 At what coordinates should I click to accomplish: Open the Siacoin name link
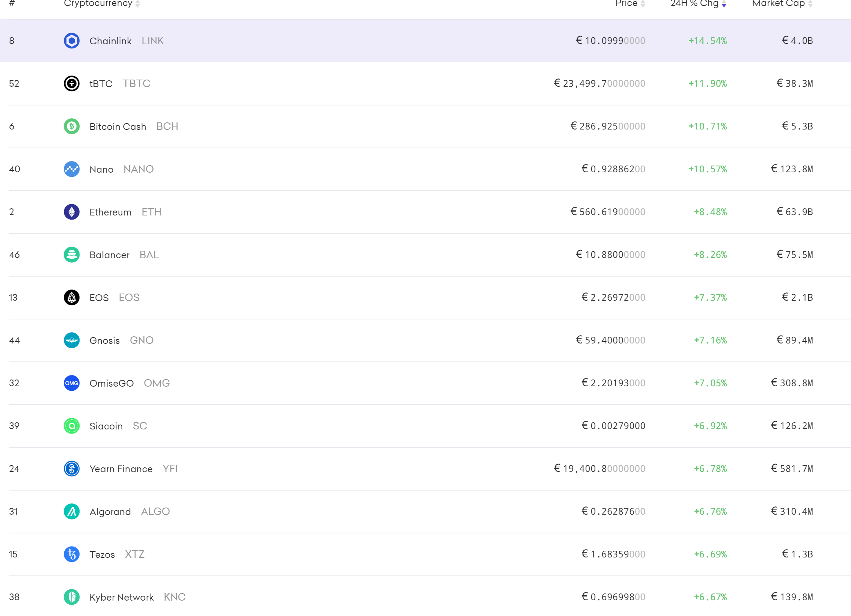[106, 426]
